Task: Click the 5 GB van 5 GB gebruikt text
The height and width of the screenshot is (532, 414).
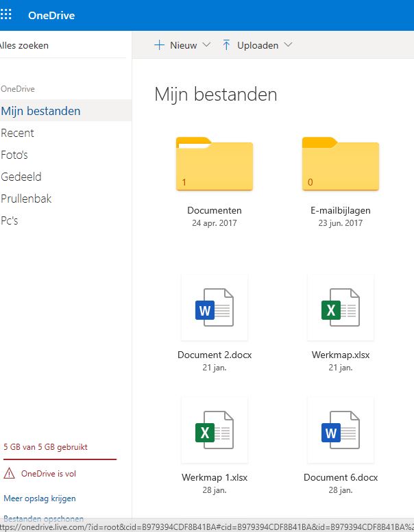Action: pos(45,447)
